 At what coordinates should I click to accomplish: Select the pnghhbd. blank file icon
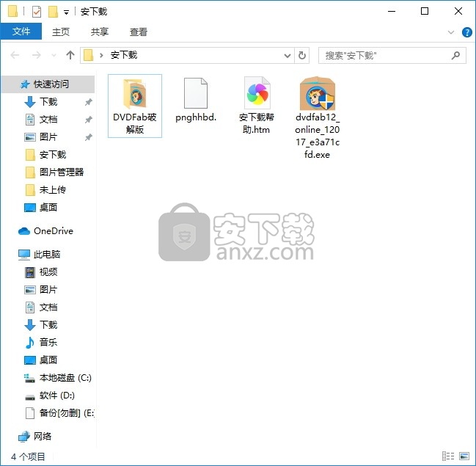[196, 93]
